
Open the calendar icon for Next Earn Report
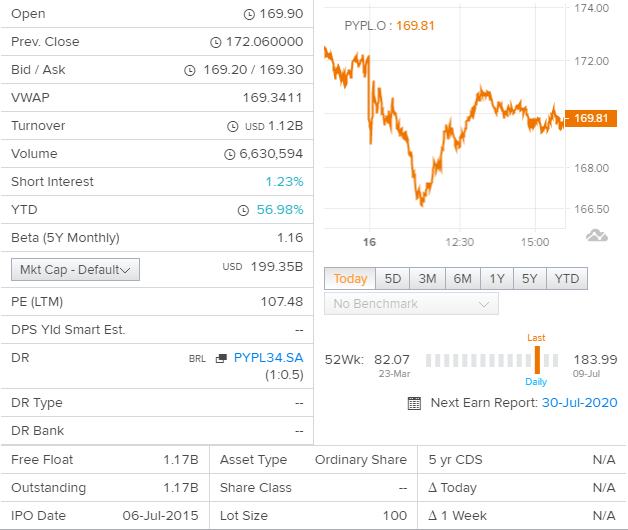[x=414, y=403]
